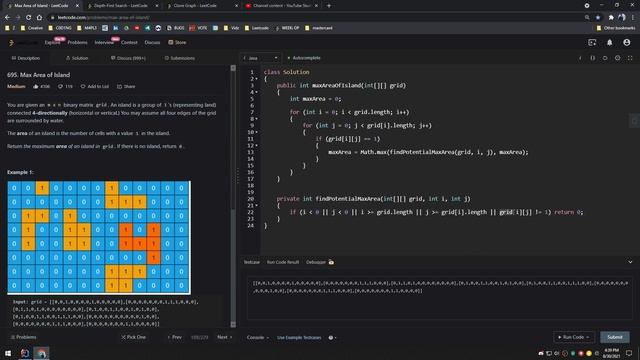Click the testcase input field
Screen dimensions: 640x360
click(440, 298)
